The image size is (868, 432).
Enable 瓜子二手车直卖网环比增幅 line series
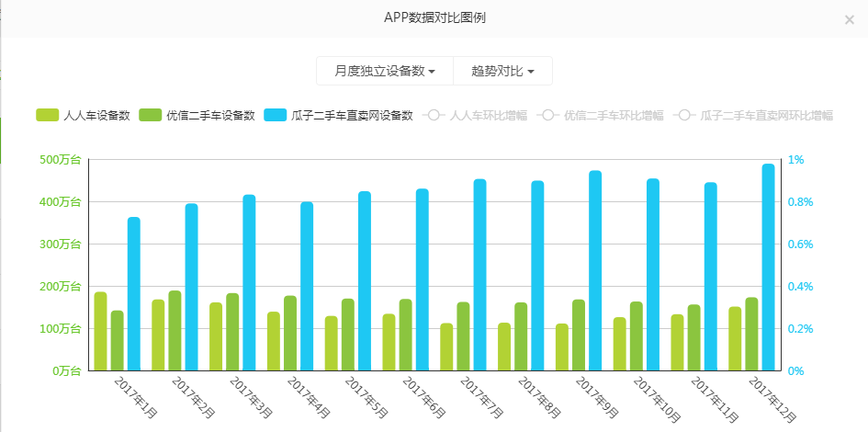click(753, 115)
